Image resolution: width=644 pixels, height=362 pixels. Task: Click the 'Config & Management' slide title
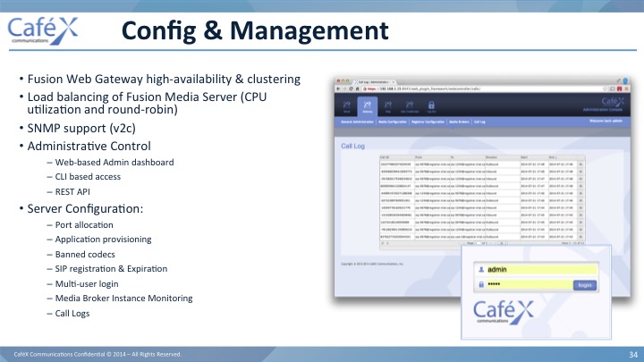pos(255,31)
